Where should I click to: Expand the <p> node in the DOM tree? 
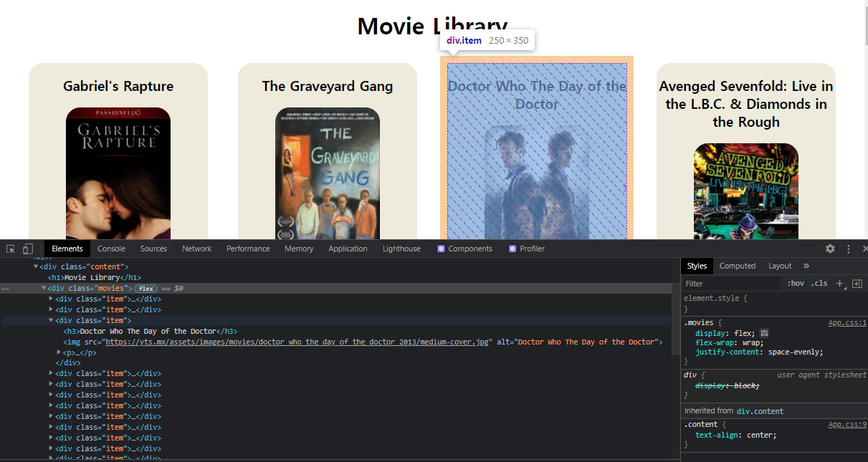tap(59, 352)
